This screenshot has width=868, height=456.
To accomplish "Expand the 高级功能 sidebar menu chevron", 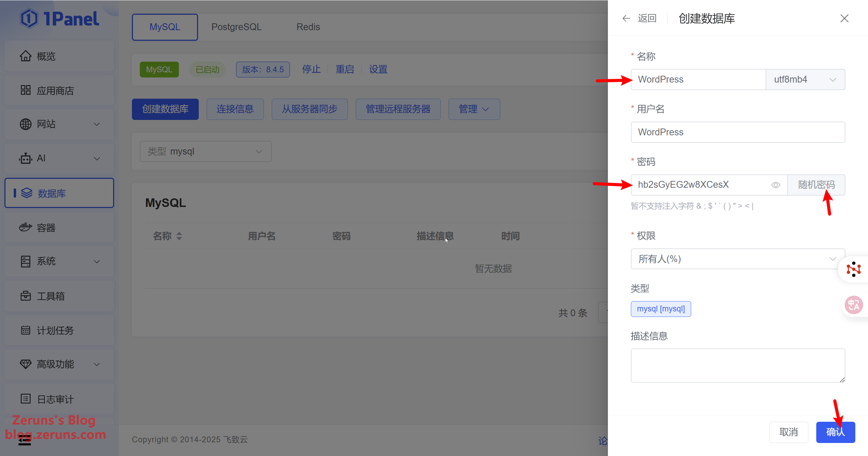I will 97,365.
